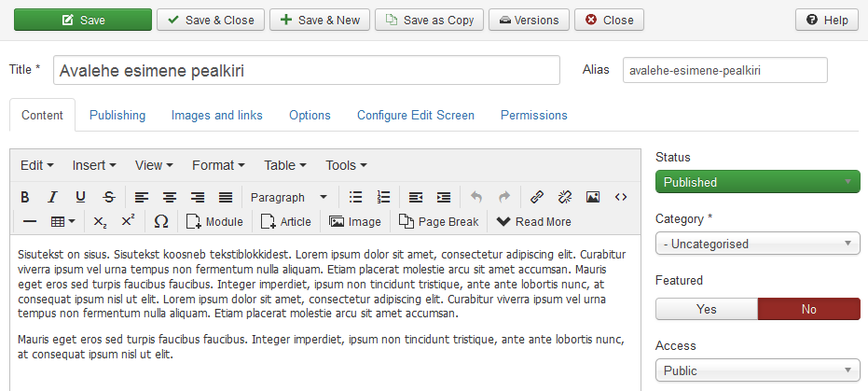Open the source code view icon
The width and height of the screenshot is (868, 391).
point(621,197)
